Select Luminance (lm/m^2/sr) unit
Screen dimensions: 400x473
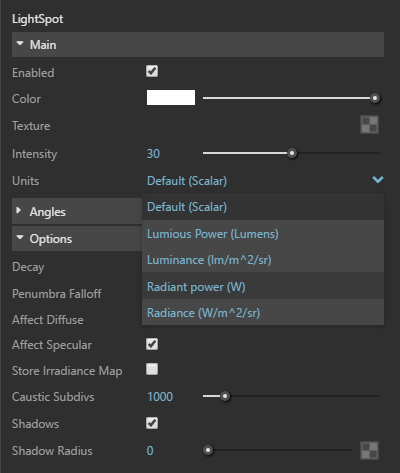pyautogui.click(x=263, y=260)
